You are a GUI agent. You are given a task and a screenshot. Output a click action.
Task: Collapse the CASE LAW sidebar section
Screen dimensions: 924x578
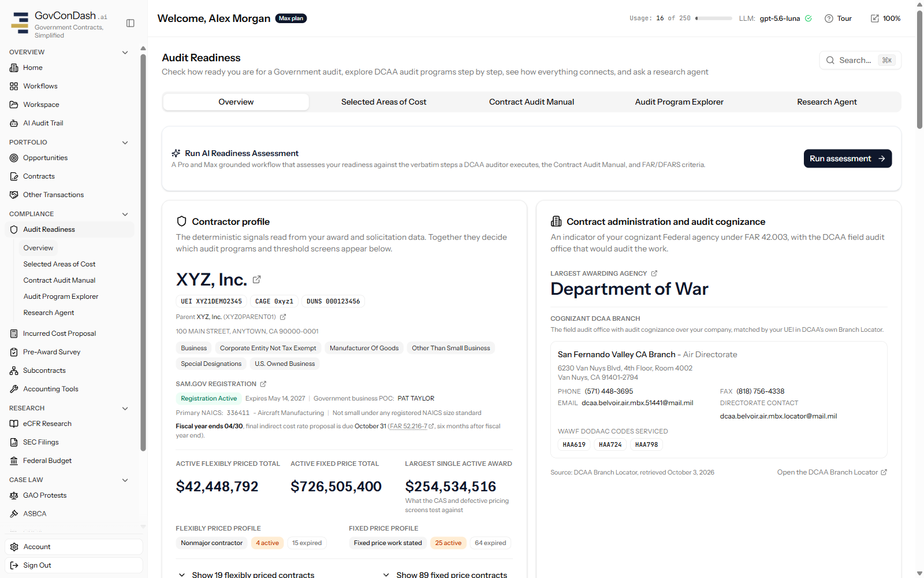coord(125,480)
